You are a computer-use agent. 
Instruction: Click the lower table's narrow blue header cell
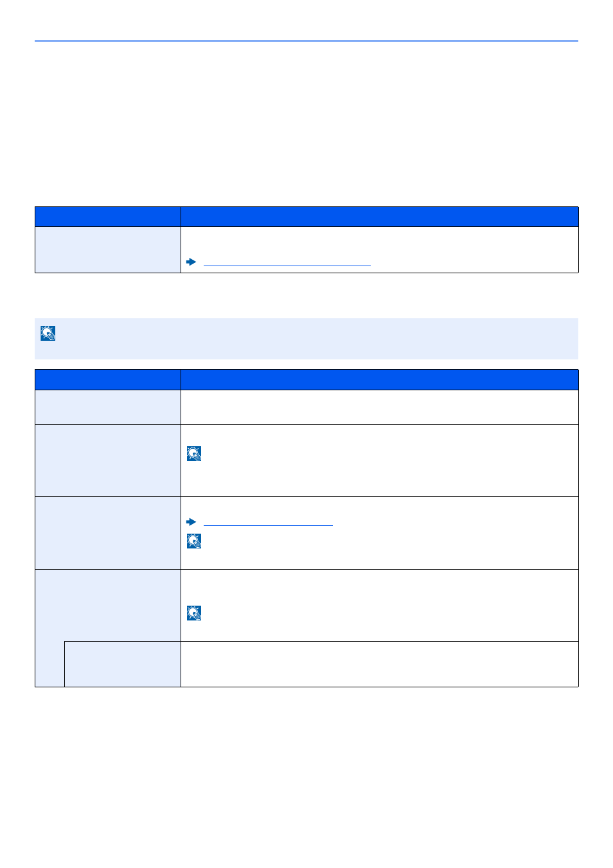108,379
